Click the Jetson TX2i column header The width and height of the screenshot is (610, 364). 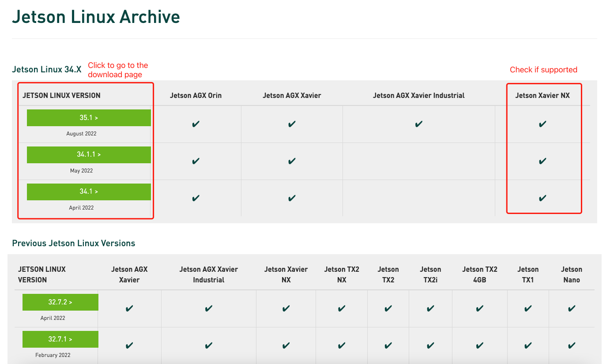point(430,274)
